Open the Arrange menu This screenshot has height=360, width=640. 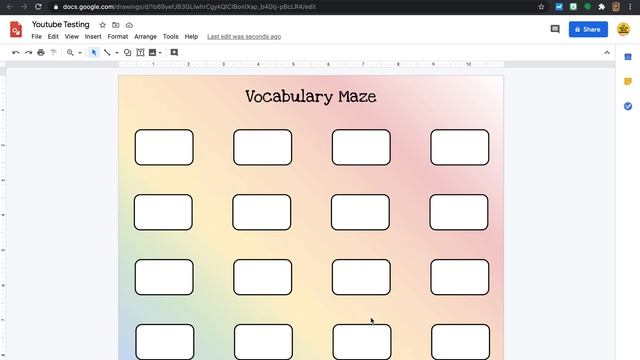click(145, 37)
